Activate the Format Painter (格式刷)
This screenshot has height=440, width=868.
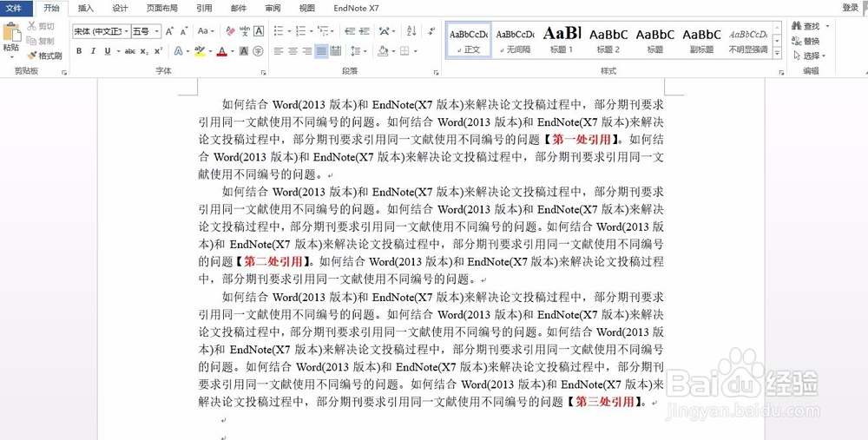pos(44,56)
